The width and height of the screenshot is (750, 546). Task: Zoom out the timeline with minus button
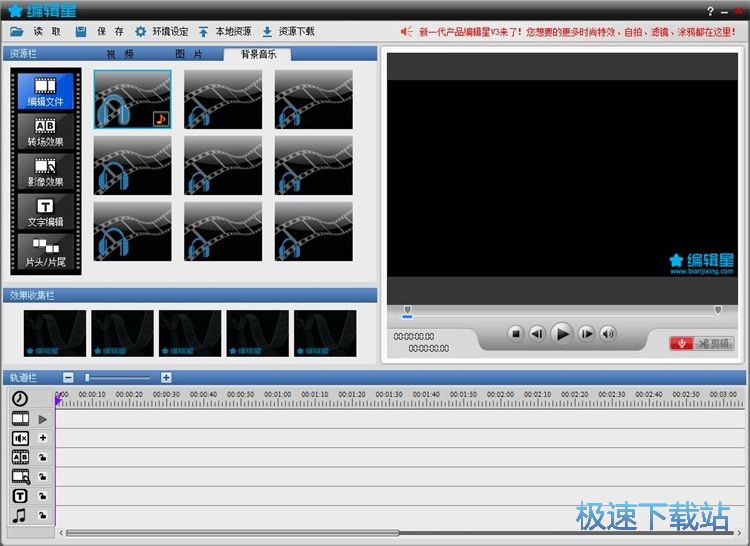coord(68,378)
